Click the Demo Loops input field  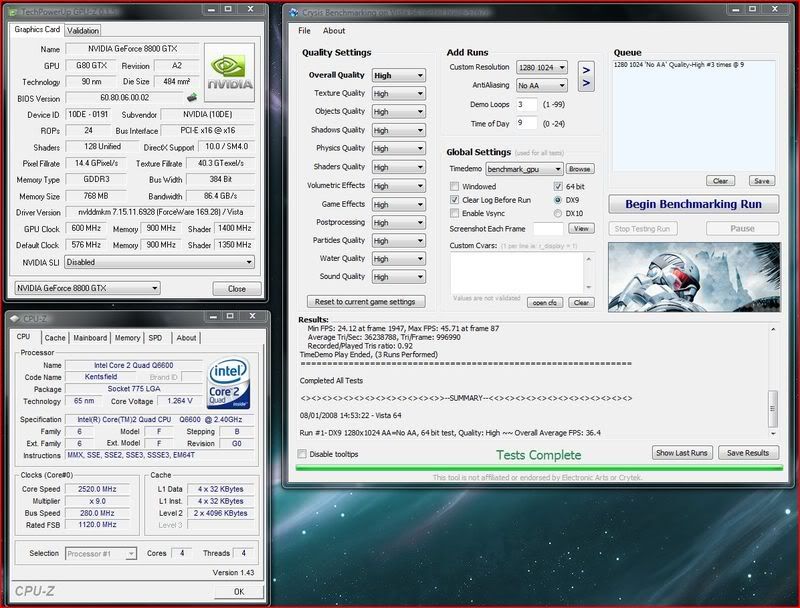click(x=526, y=104)
